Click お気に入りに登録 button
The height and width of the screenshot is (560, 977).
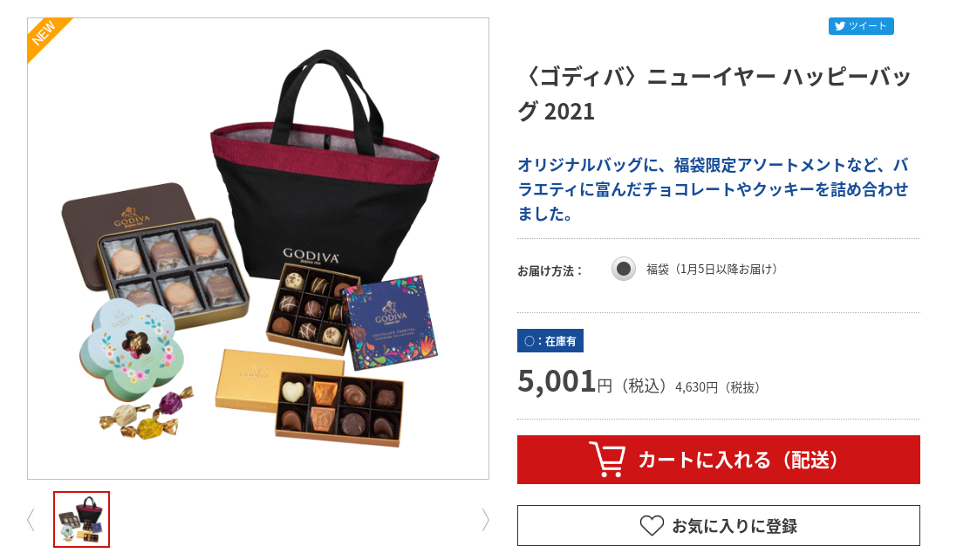(719, 526)
